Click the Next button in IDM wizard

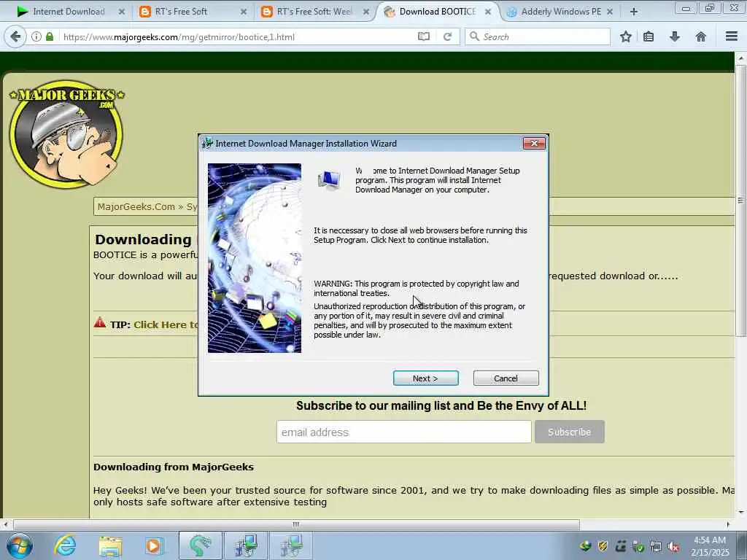tap(425, 378)
